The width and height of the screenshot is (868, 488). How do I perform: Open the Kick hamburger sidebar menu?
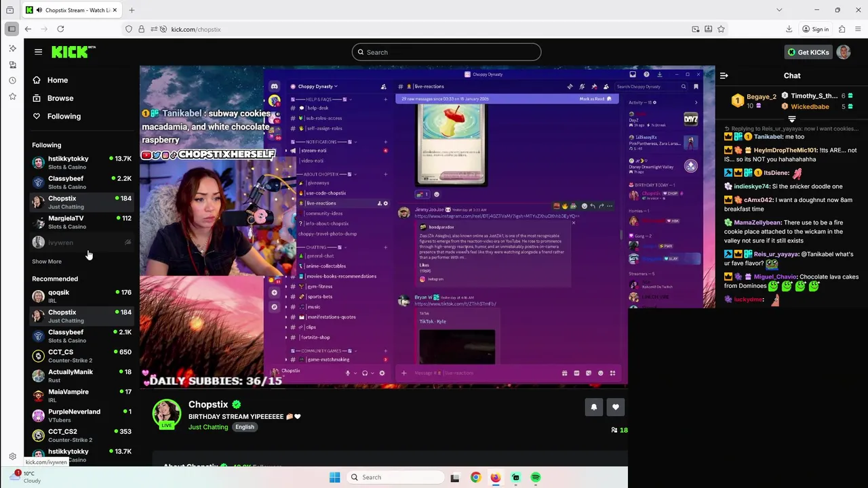pyautogui.click(x=38, y=52)
